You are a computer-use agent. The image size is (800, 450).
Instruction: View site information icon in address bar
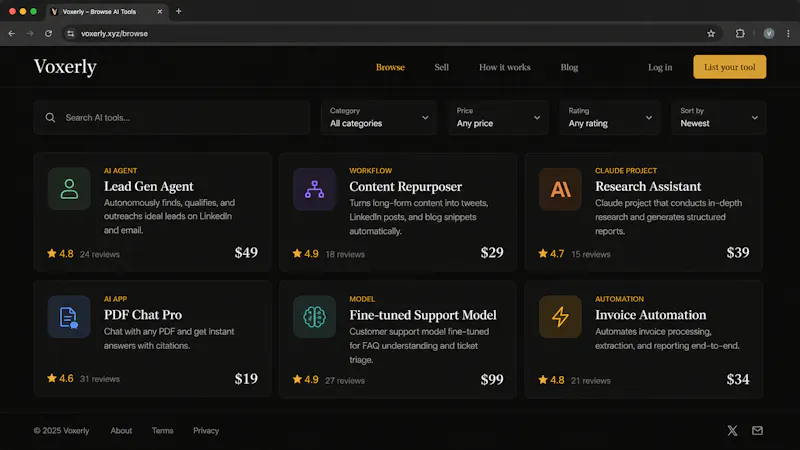70,34
